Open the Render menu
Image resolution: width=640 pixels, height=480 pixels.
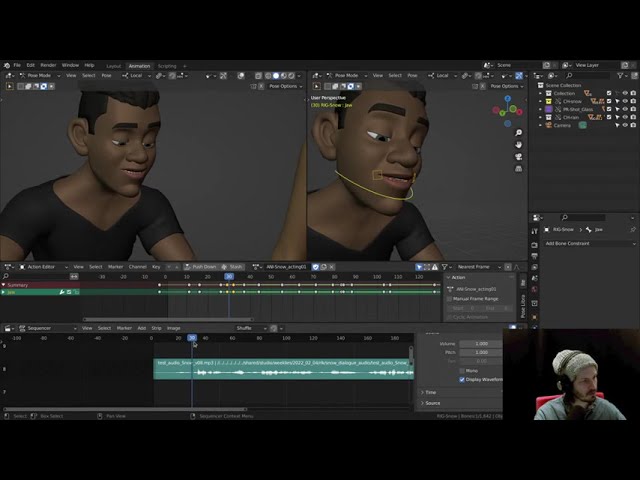pos(48,65)
